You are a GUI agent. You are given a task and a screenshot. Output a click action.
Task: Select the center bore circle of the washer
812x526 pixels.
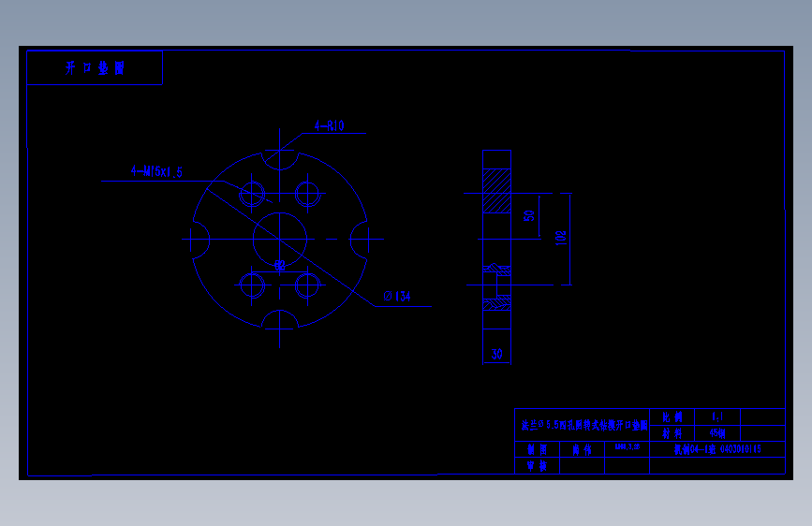[280, 240]
